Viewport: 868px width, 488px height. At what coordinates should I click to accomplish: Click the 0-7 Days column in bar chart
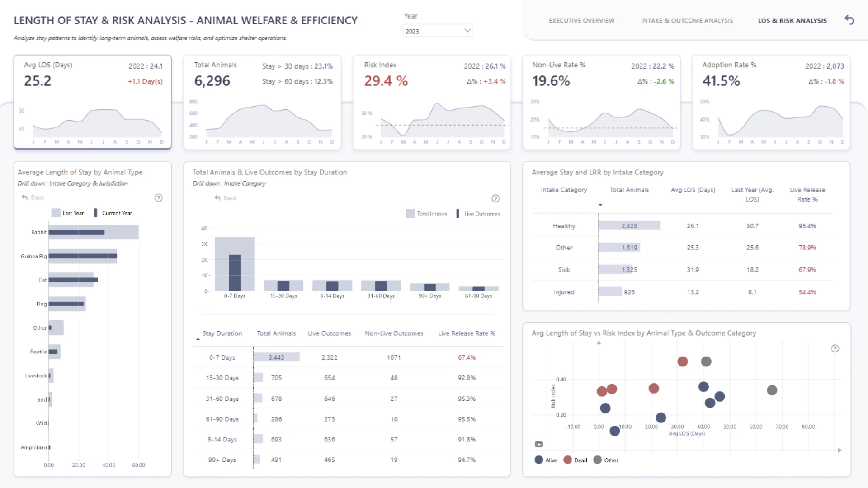pos(235,264)
